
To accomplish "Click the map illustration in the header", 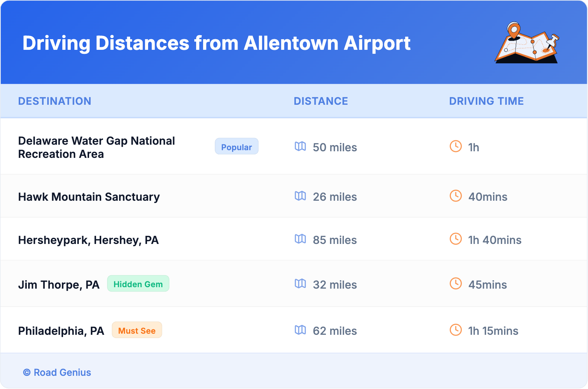I will click(x=527, y=43).
